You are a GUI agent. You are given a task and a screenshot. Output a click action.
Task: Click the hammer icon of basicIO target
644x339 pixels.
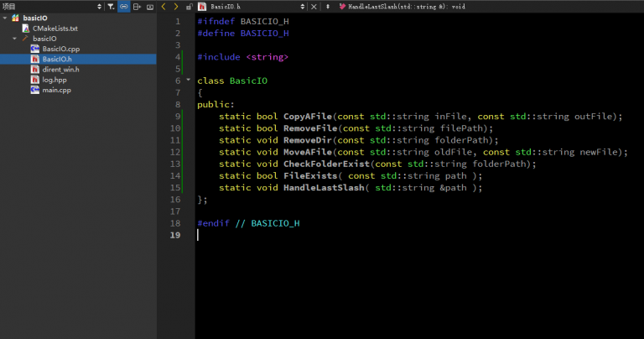click(25, 39)
